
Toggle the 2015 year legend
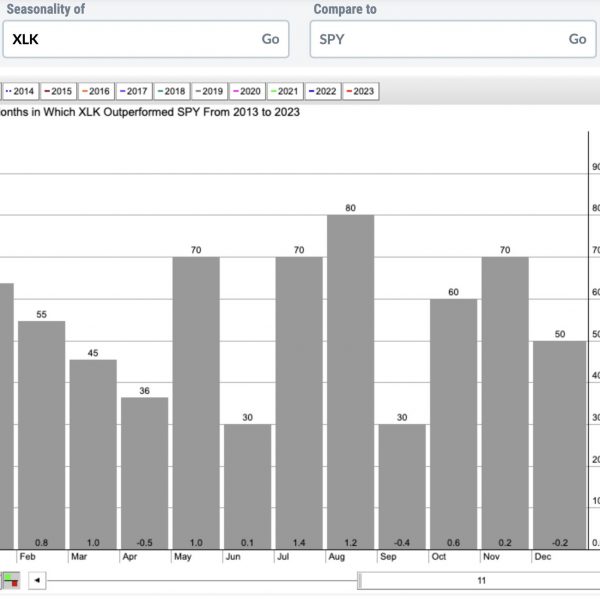click(58, 91)
